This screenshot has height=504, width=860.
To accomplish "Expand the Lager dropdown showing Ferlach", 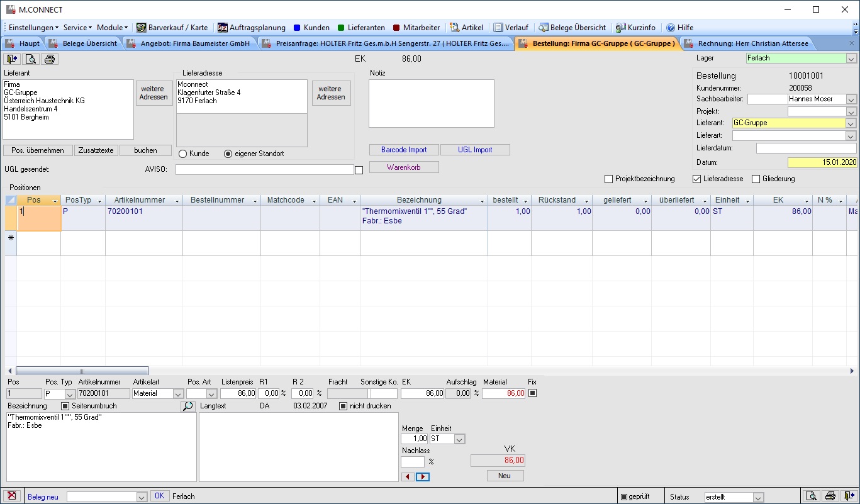I will pos(851,59).
